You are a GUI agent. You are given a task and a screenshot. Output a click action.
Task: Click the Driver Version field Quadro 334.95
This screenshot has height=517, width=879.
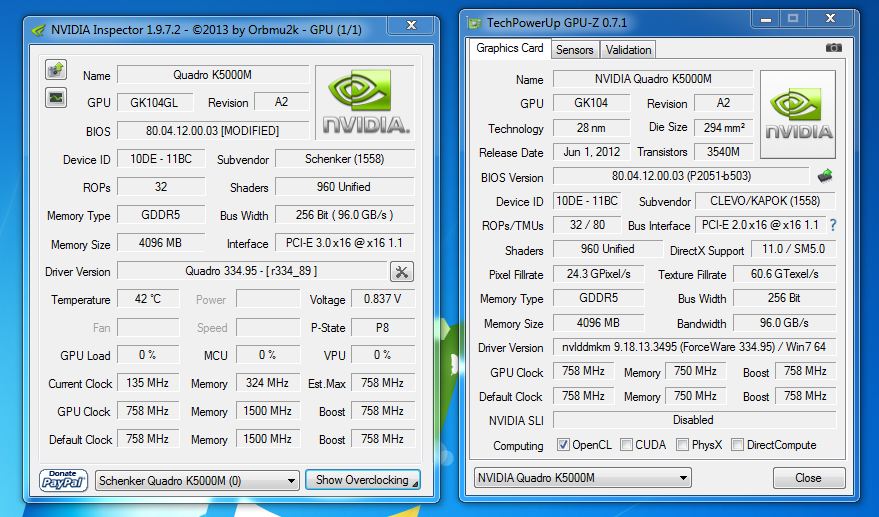[x=252, y=271]
